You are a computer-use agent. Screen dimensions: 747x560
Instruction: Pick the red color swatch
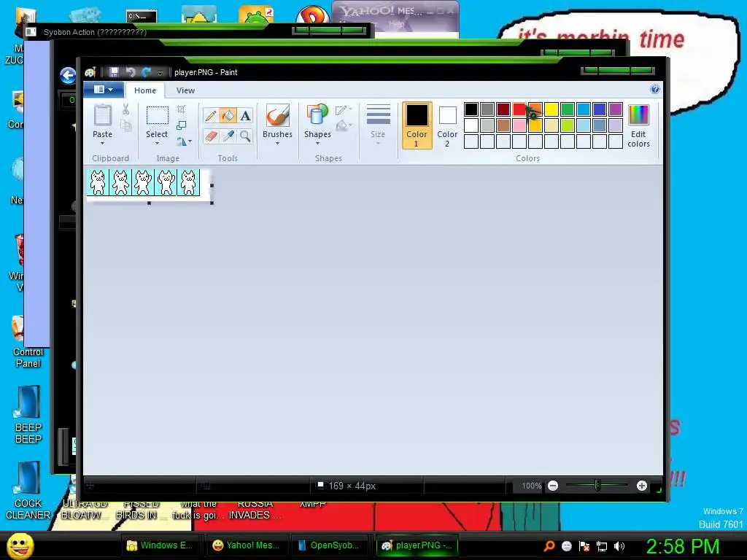pyautogui.click(x=519, y=109)
